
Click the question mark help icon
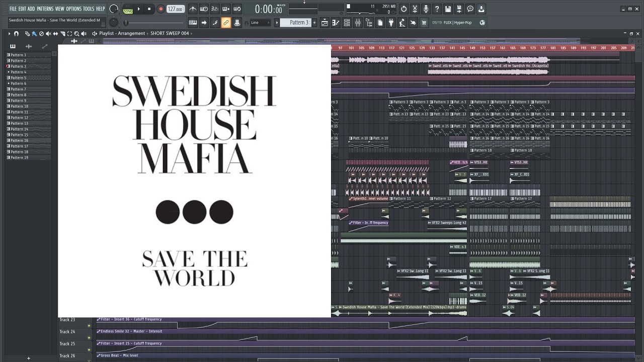(x=437, y=9)
